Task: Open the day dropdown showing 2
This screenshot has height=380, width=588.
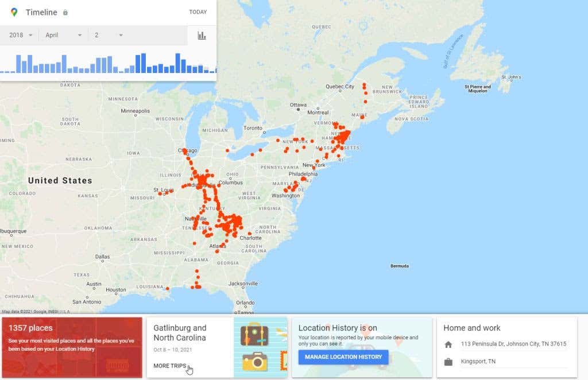Action: point(109,36)
